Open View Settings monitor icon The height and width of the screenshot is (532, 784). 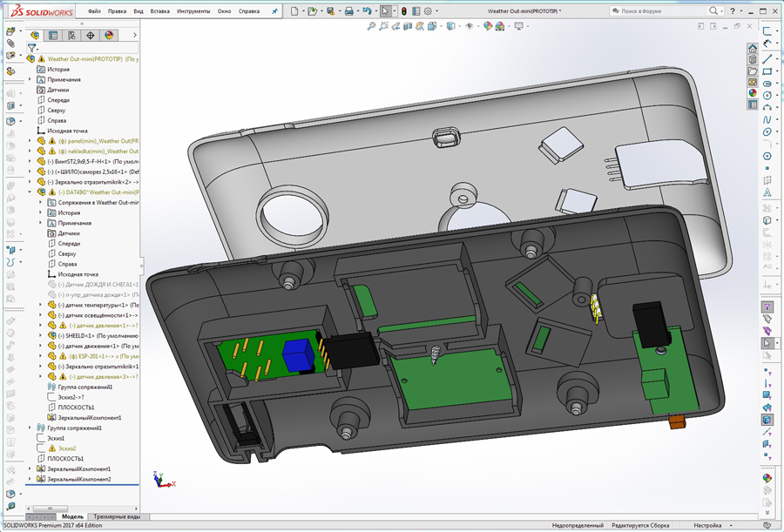pyautogui.click(x=518, y=26)
